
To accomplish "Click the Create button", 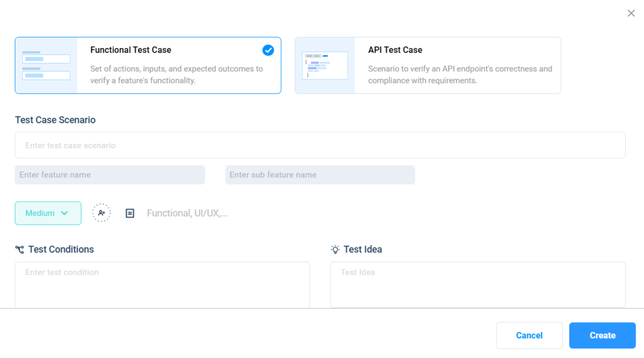I will [x=602, y=335].
